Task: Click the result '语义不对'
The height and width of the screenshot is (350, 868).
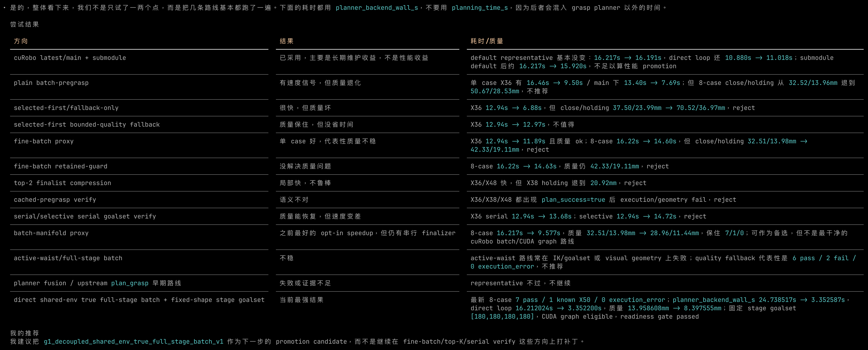Action: [x=294, y=200]
